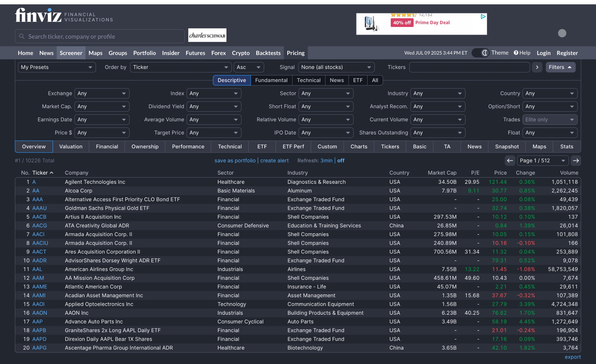Go to next page arrow
Image resolution: width=596 pixels, height=364 pixels.
pyautogui.click(x=576, y=161)
